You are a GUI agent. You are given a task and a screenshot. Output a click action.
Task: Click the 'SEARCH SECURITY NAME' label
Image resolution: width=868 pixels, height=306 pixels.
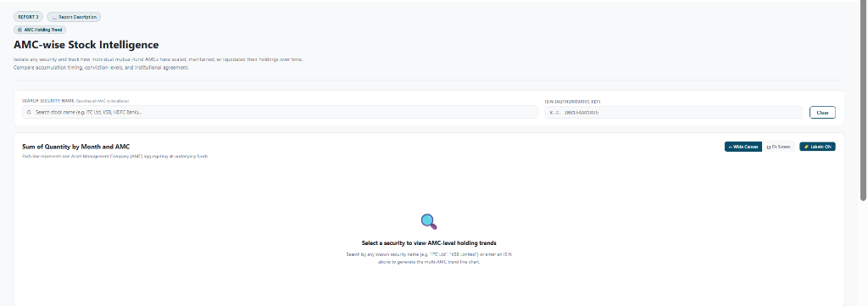click(x=48, y=101)
